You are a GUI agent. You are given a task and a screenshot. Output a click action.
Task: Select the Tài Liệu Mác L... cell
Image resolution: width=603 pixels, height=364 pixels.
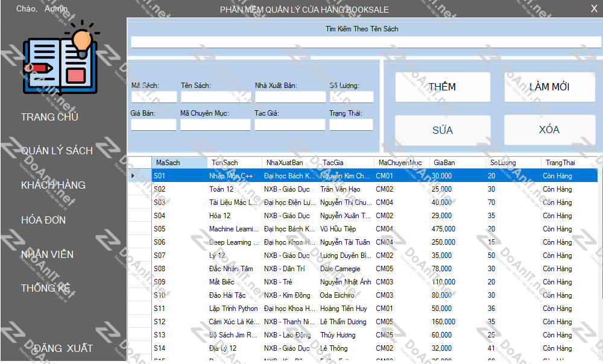[x=234, y=202]
